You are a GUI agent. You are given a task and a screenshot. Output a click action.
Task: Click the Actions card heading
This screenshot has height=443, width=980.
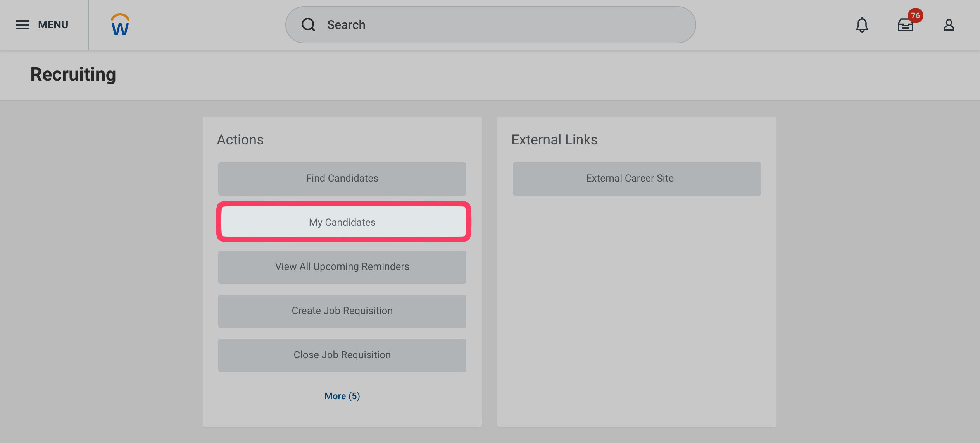tap(240, 140)
